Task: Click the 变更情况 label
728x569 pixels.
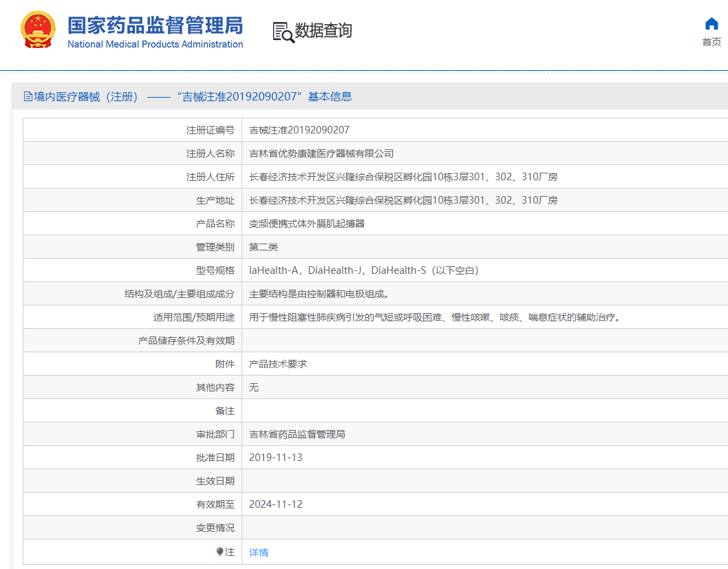Action: (x=215, y=528)
